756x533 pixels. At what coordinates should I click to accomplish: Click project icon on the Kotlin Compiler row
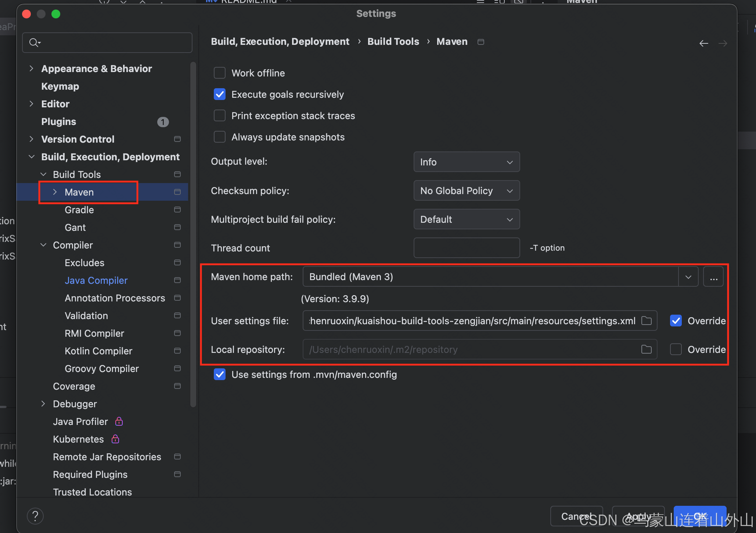pos(177,351)
